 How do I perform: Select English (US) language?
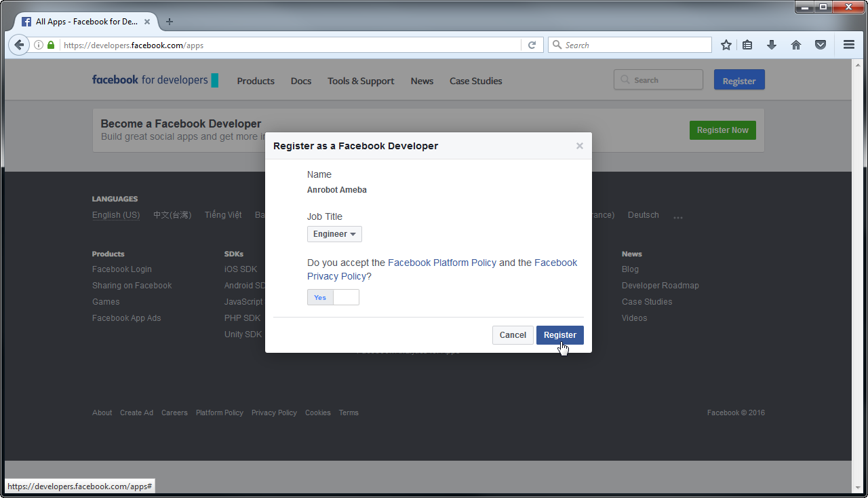[x=116, y=215]
